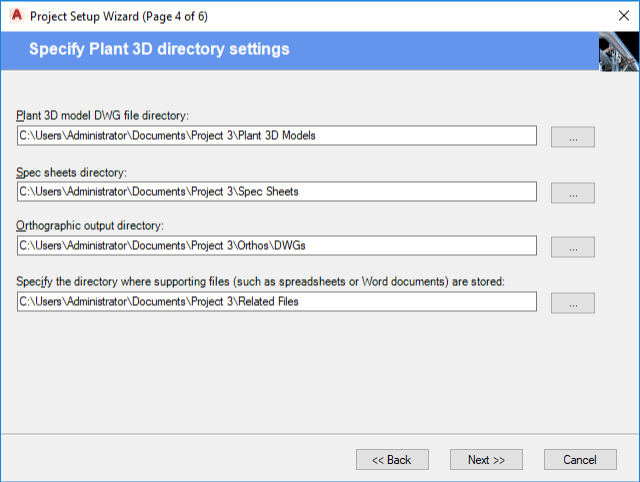Go back to previous wizard page

point(392,460)
